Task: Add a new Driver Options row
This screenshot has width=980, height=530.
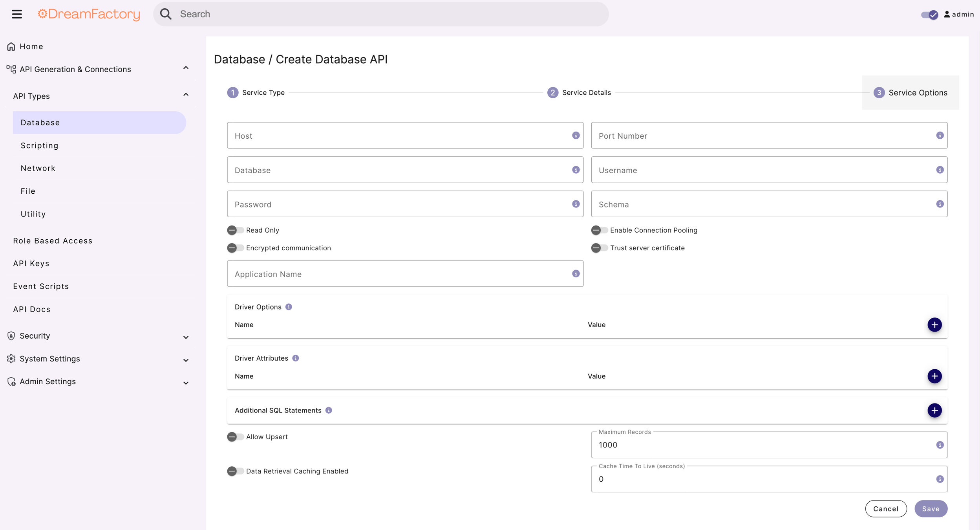Action: tap(935, 325)
